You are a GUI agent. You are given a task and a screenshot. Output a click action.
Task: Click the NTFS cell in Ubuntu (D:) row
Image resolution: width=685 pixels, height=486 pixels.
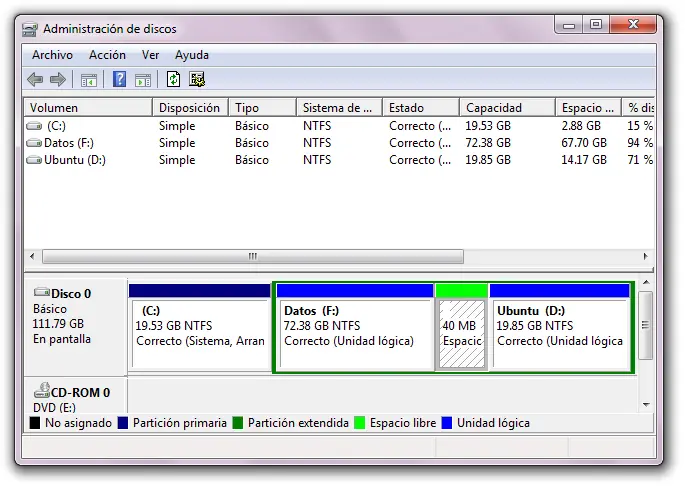(317, 160)
